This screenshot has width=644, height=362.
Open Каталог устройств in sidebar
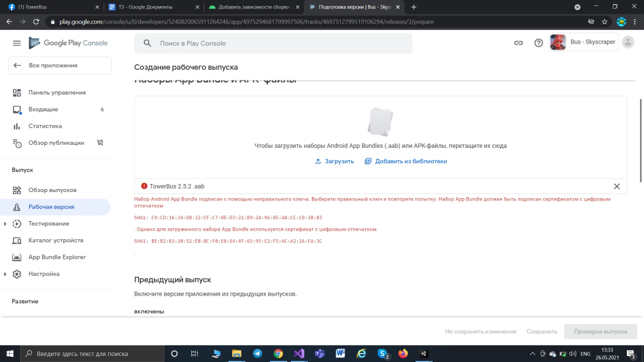click(55, 240)
